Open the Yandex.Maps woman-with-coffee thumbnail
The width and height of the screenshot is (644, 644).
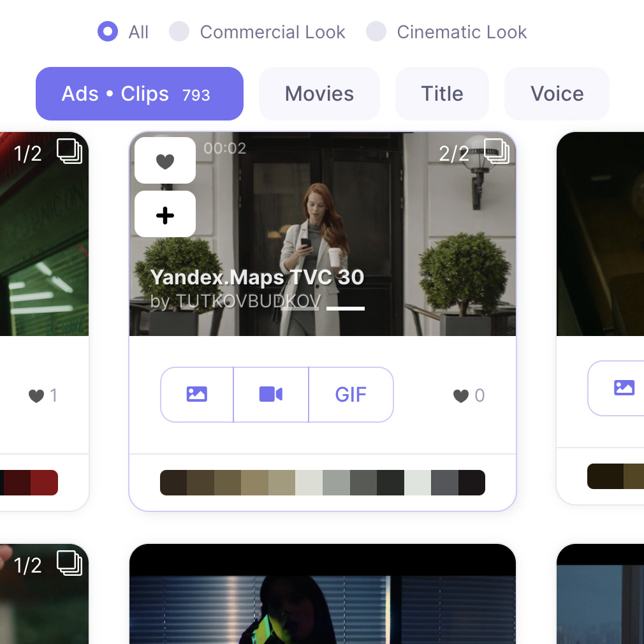[323, 234]
